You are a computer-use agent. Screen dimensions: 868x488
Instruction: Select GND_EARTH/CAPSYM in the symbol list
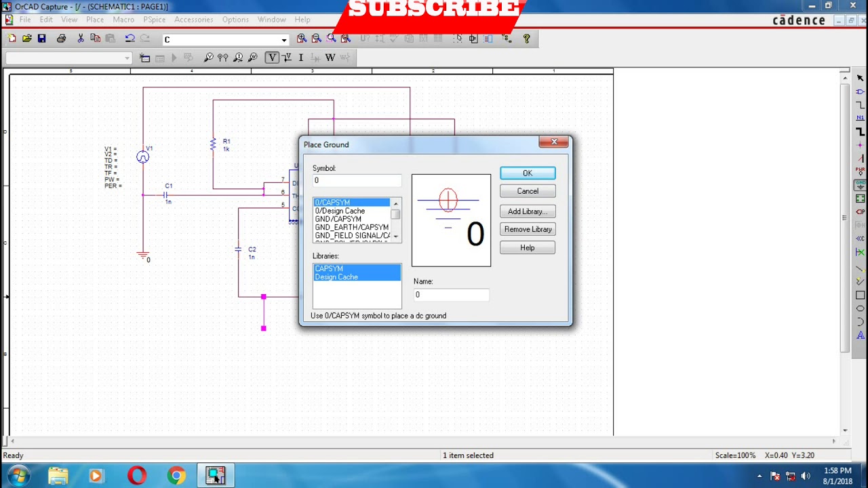point(351,227)
